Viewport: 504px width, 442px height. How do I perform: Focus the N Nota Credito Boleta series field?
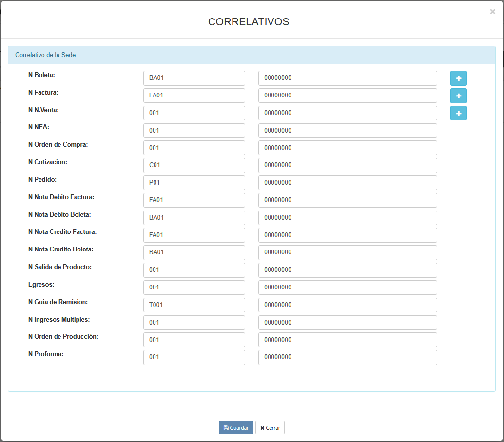[194, 252]
